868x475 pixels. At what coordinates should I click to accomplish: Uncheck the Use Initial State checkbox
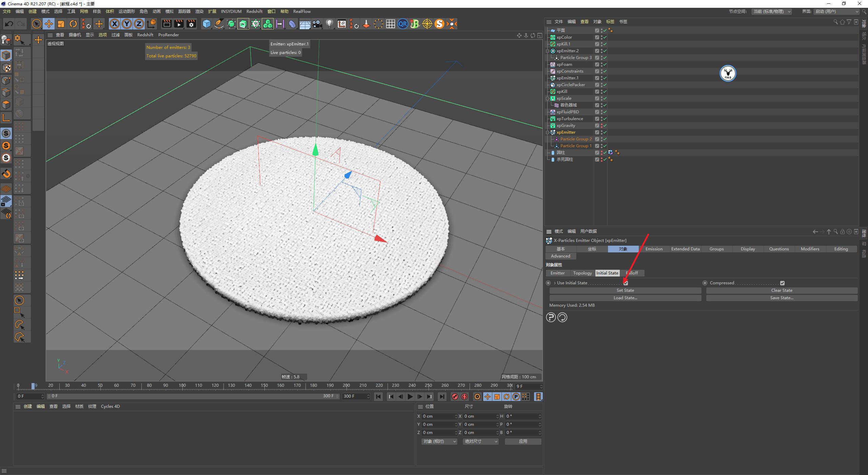click(626, 283)
